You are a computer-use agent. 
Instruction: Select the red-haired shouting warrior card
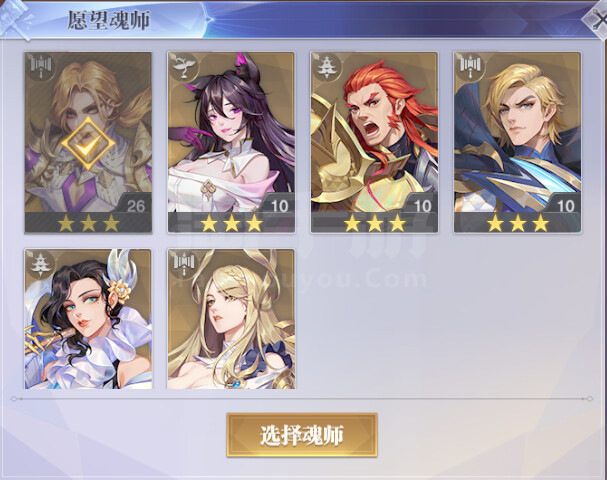point(374,142)
